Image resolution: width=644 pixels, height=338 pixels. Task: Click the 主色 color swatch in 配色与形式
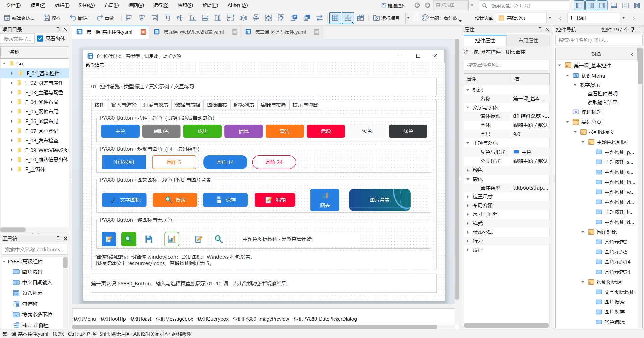pyautogui.click(x=516, y=152)
